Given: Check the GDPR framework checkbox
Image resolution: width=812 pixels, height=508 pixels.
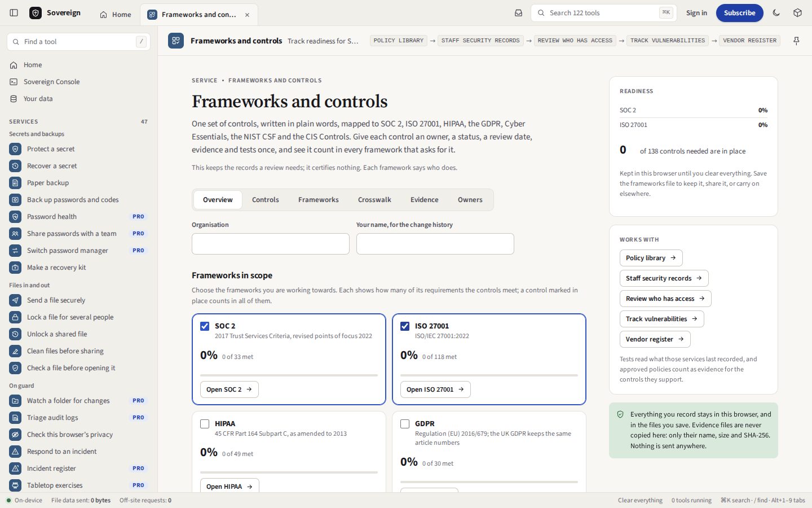Looking at the screenshot, I should (x=405, y=423).
